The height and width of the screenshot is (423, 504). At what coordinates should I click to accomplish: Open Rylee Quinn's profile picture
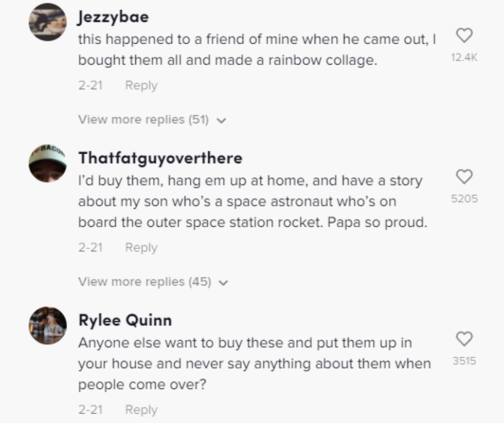47,325
